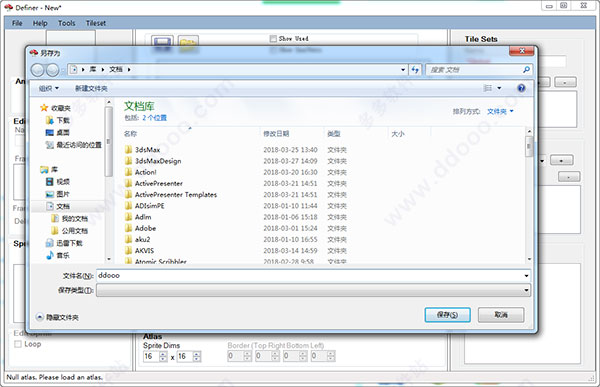Select 收藏夹 favorites in the navigation pane
The image size is (600, 387).
(55, 108)
